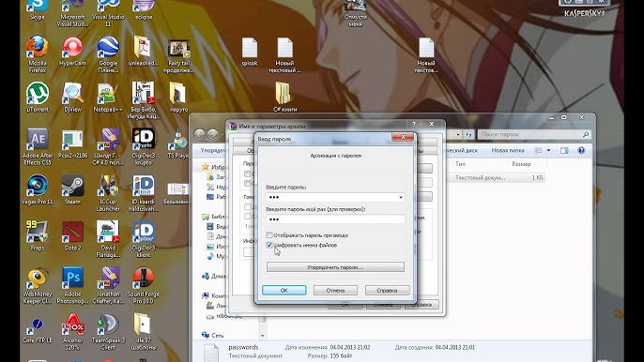Click Отмена in the password dialog
The height and width of the screenshot is (362, 644).
[x=335, y=290]
